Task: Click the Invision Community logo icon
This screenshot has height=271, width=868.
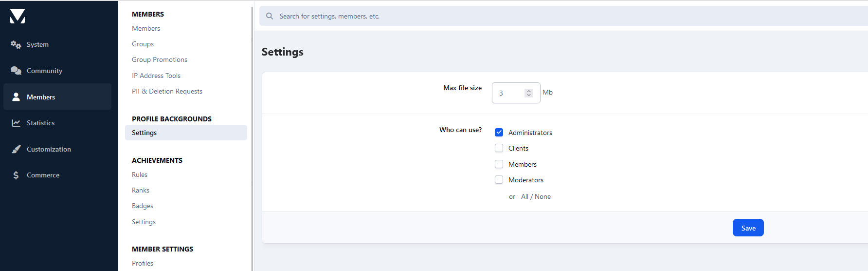Action: pyautogui.click(x=18, y=16)
